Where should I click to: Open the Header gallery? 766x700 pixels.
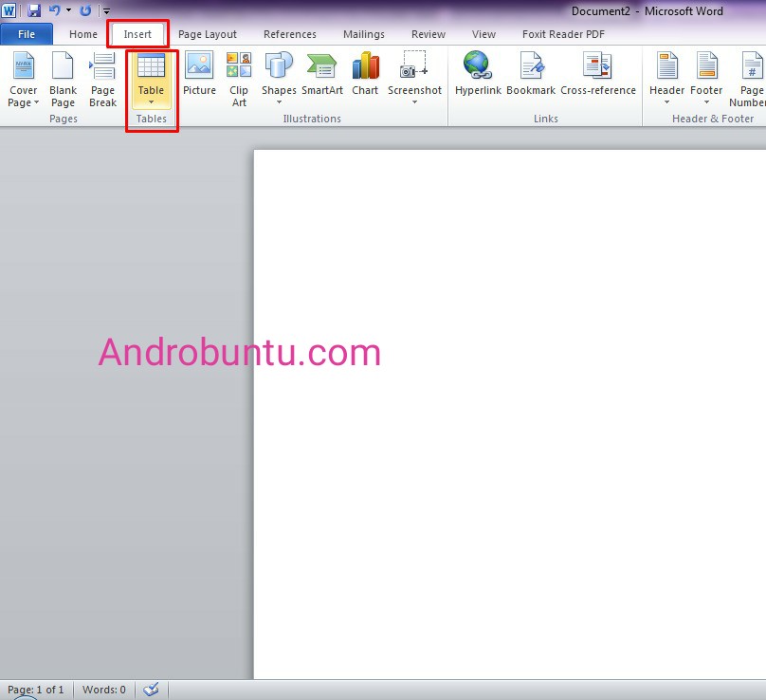(x=667, y=79)
